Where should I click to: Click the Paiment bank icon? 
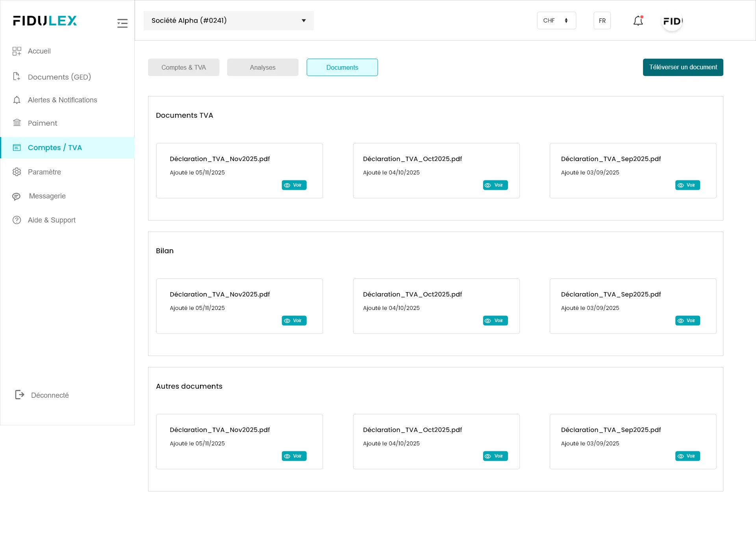pyautogui.click(x=17, y=123)
